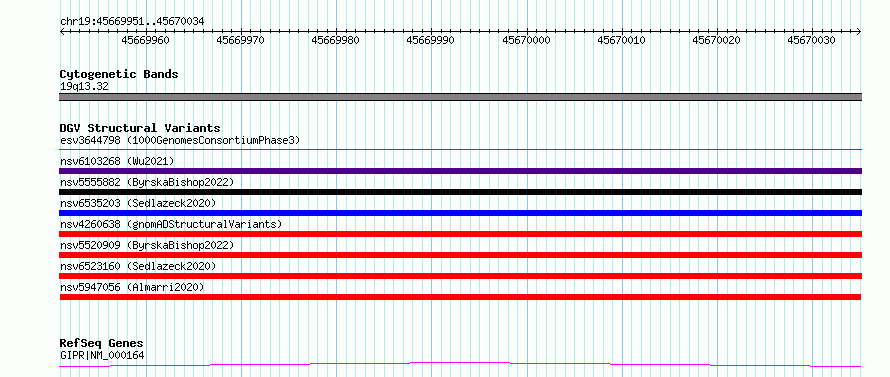Click nsv5947056 (Almarri2020) label
The width and height of the screenshot is (890, 377).
coord(132,287)
